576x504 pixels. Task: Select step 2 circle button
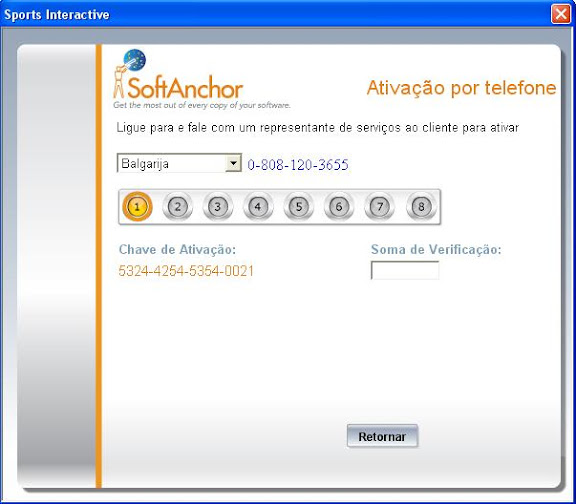coord(177,206)
